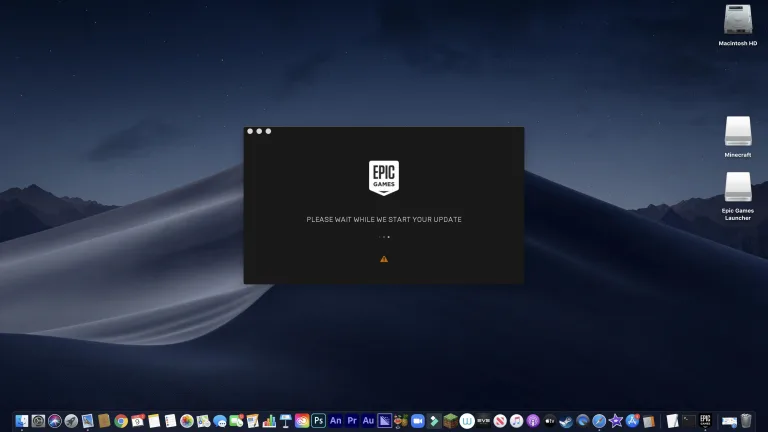Launch Steam from the dock
This screenshot has width=768, height=432.
[x=566, y=421]
